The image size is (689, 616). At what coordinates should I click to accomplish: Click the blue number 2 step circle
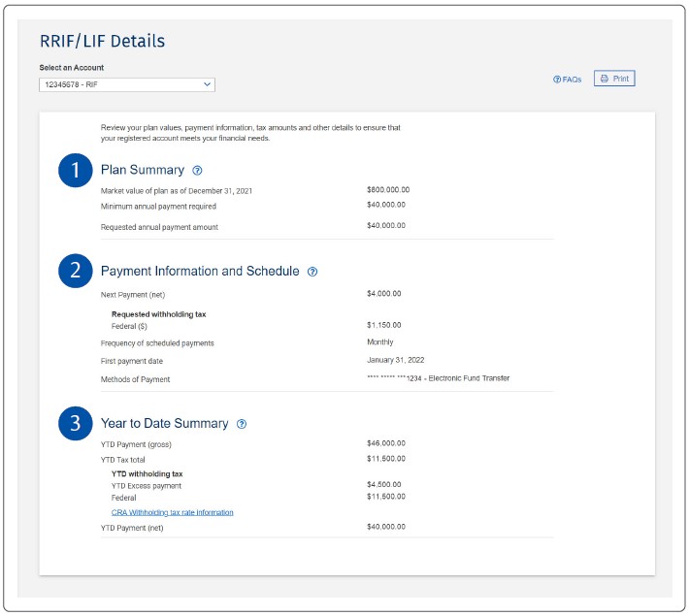(75, 272)
